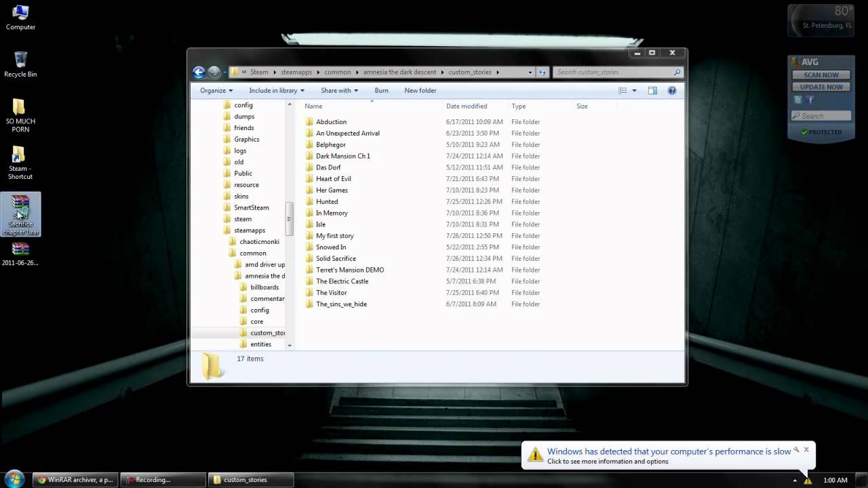868x488 pixels.
Task: Click the Search custom_stories field
Action: [618, 72]
